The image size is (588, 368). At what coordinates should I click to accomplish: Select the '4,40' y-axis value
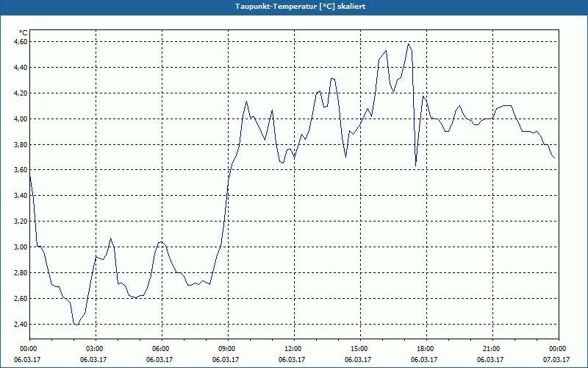tap(21, 68)
